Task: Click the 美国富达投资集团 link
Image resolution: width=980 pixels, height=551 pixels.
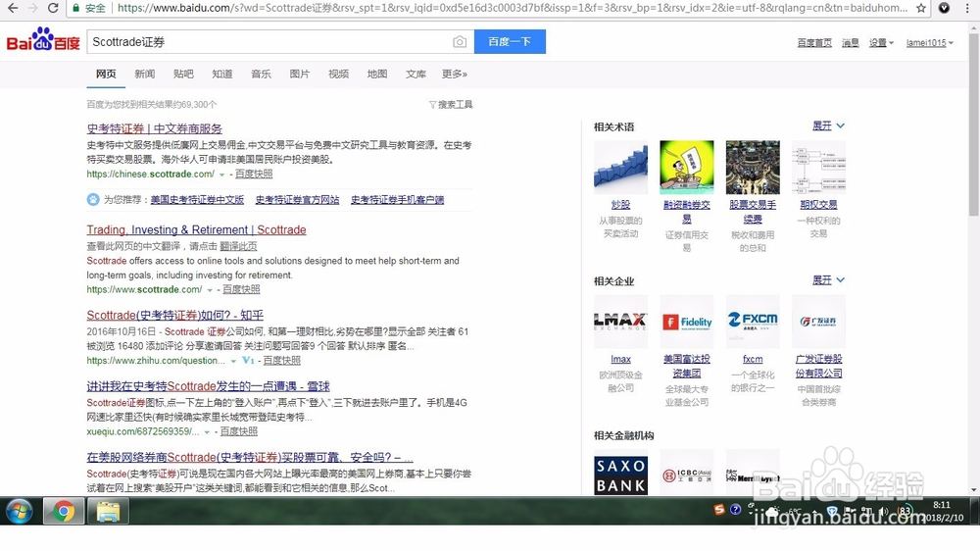Action: (686, 366)
